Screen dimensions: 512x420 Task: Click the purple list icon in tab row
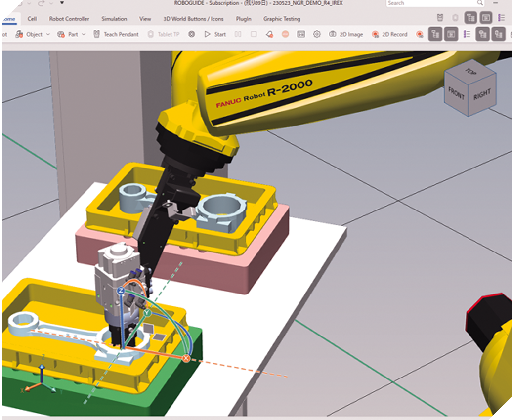[501, 18]
